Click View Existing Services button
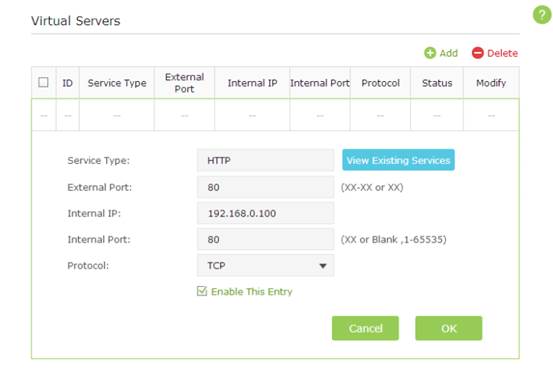Image resolution: width=553 pixels, height=388 pixels. (398, 160)
